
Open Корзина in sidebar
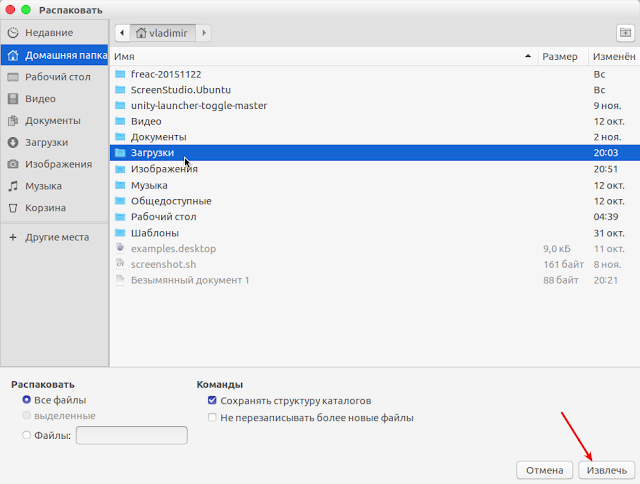(x=54, y=208)
